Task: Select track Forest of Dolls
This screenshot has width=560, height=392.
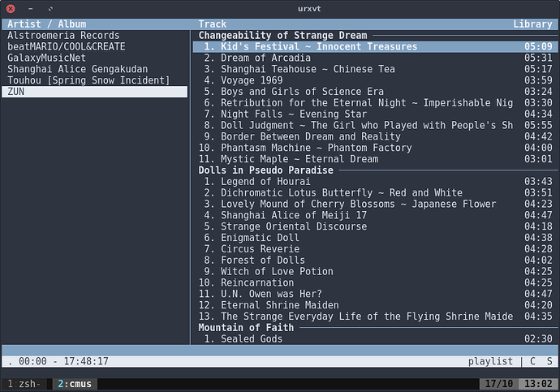Action: coord(375,261)
